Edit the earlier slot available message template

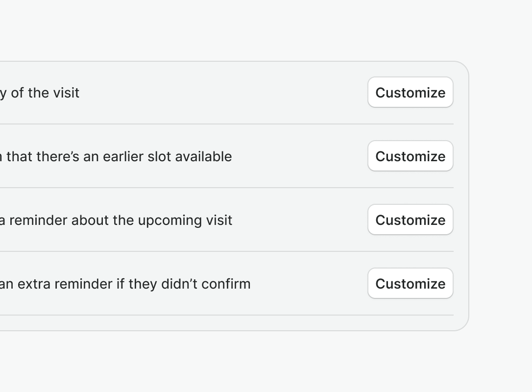[x=410, y=156]
